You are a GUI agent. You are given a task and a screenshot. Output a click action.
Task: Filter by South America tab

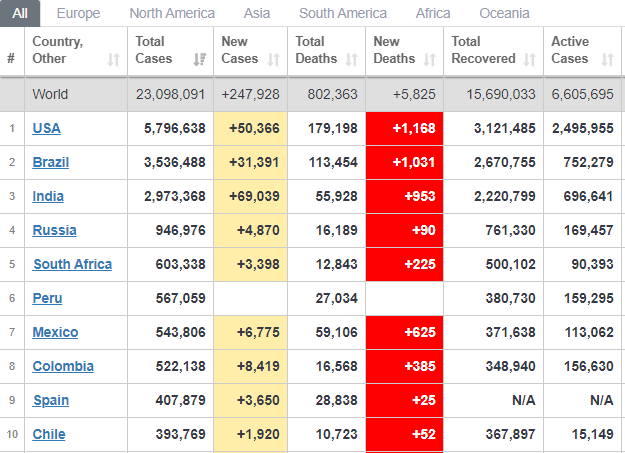pos(343,13)
